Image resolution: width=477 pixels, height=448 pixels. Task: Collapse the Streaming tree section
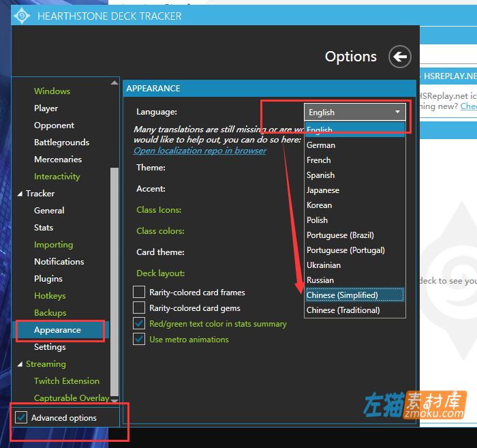click(x=19, y=364)
